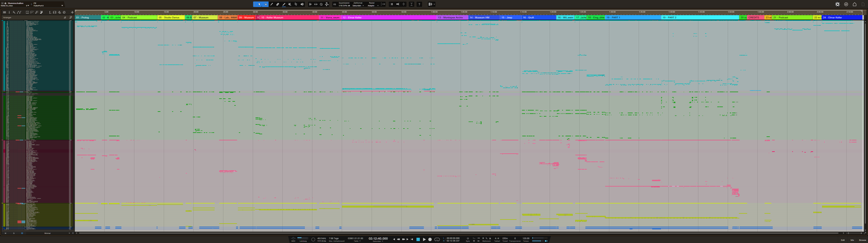Pick the Mute tool in toolbar
The height and width of the screenshot is (243, 868).
point(290,4)
